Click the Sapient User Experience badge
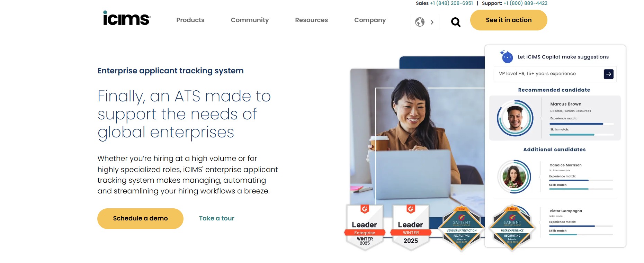Viewport: 644px width, 263px height. coord(512,227)
